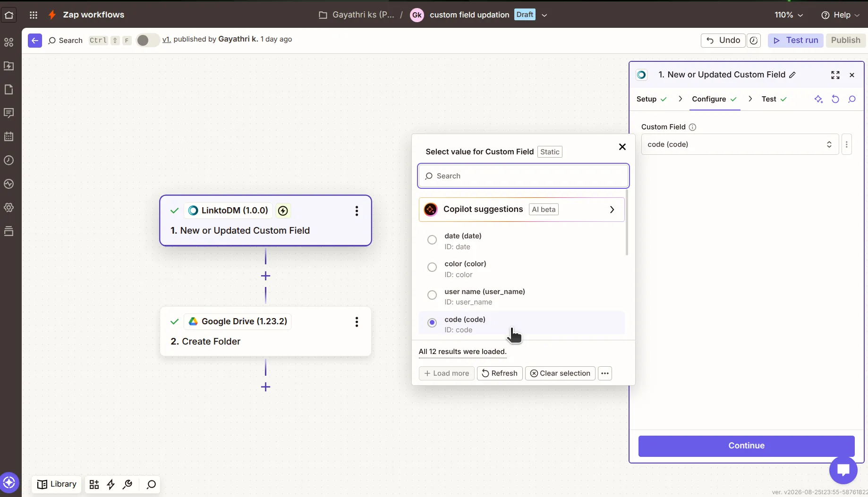Click the value picker list scrollbar
Image resolution: width=868 pixels, height=497 pixels.
tap(627, 222)
